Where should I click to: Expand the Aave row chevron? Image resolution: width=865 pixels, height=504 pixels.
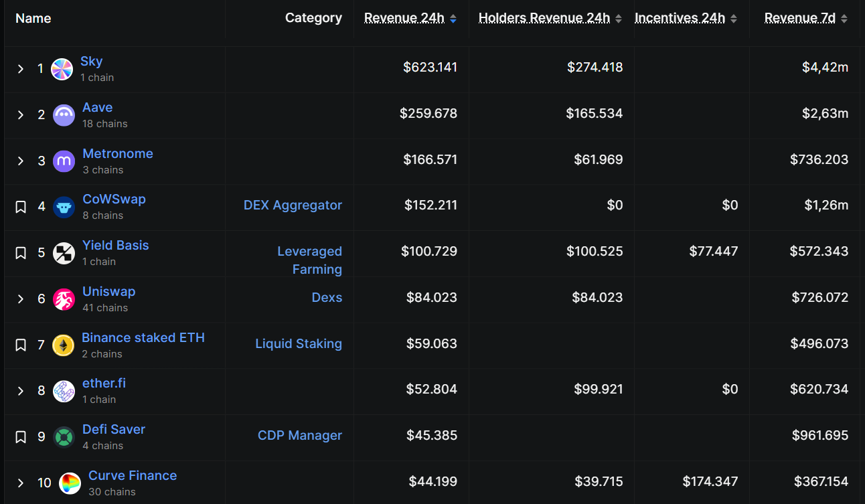pyautogui.click(x=21, y=115)
